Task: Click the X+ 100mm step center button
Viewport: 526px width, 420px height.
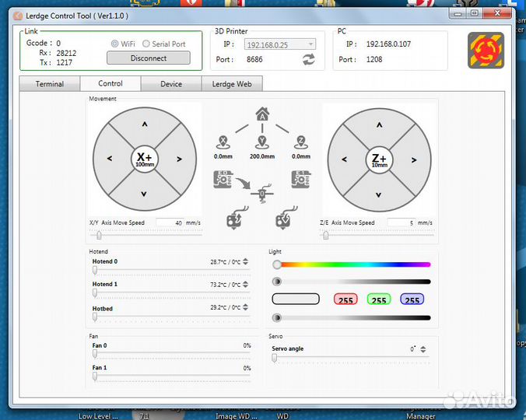Action: (x=145, y=159)
